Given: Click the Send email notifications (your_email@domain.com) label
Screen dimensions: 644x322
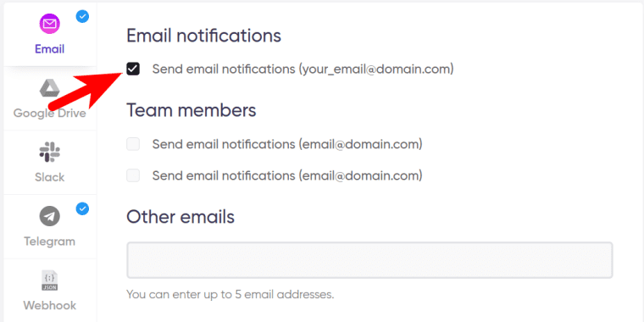Looking at the screenshot, I should coord(303,69).
